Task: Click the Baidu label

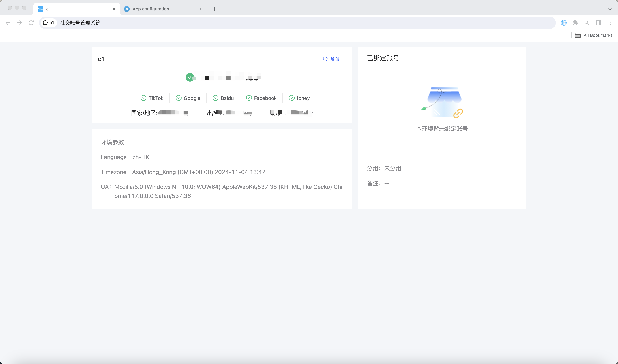Action: 227,98
